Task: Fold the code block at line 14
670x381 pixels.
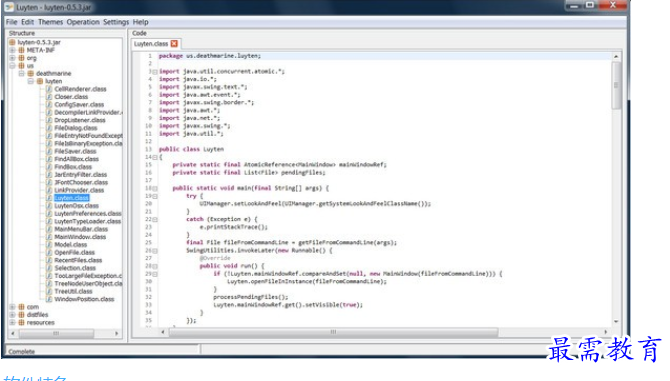Action: coord(155,157)
